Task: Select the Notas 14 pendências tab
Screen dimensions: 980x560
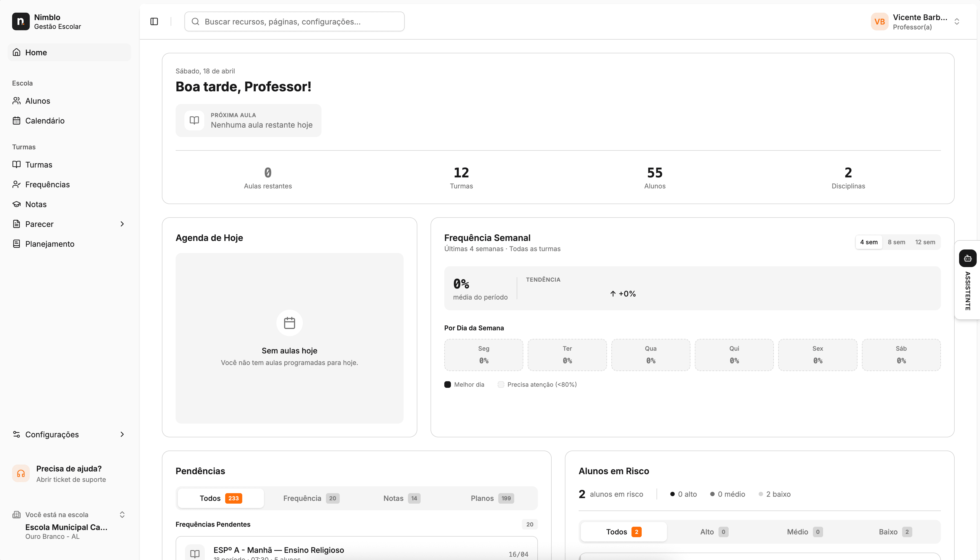Action: tap(401, 498)
